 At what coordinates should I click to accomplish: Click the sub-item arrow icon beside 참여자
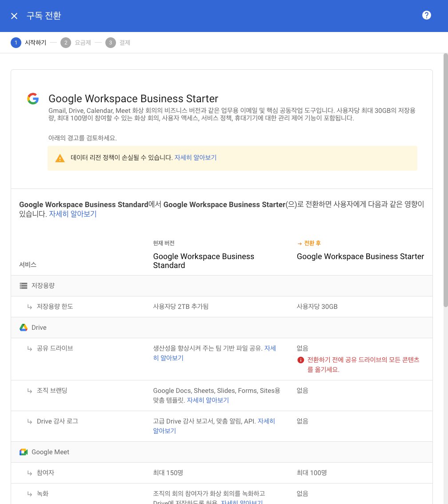[x=30, y=473]
